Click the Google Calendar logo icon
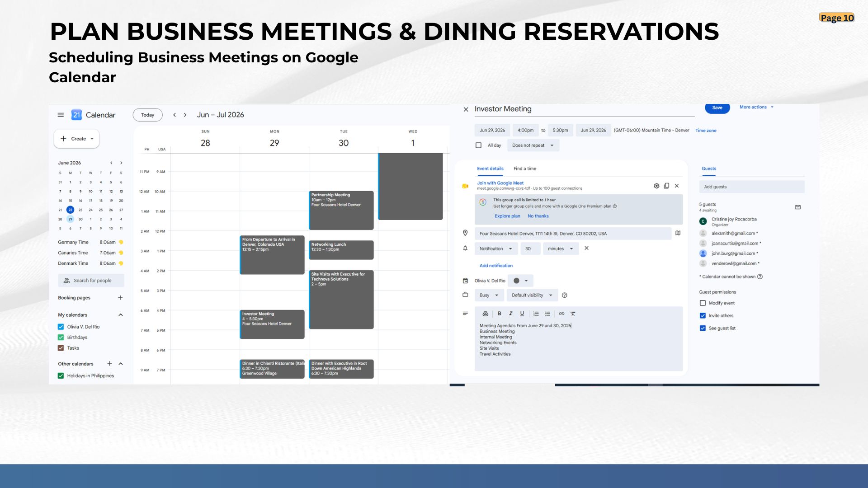 [x=76, y=115]
